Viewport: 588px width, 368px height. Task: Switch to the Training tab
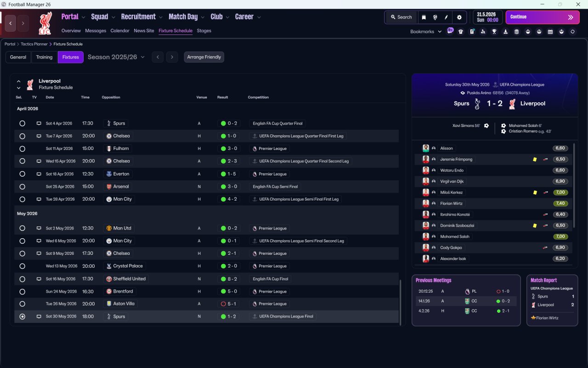(x=44, y=57)
